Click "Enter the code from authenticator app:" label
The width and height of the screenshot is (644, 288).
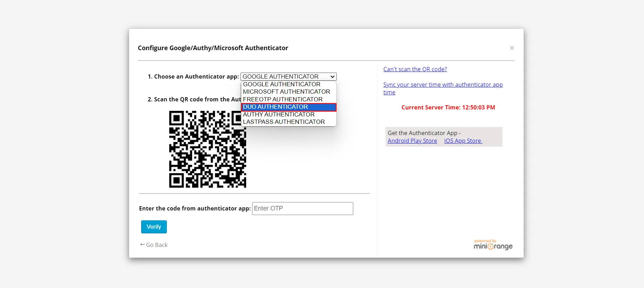click(195, 208)
